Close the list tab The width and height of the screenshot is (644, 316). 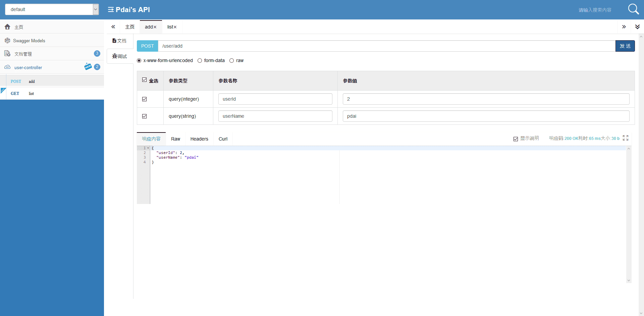pos(175,27)
